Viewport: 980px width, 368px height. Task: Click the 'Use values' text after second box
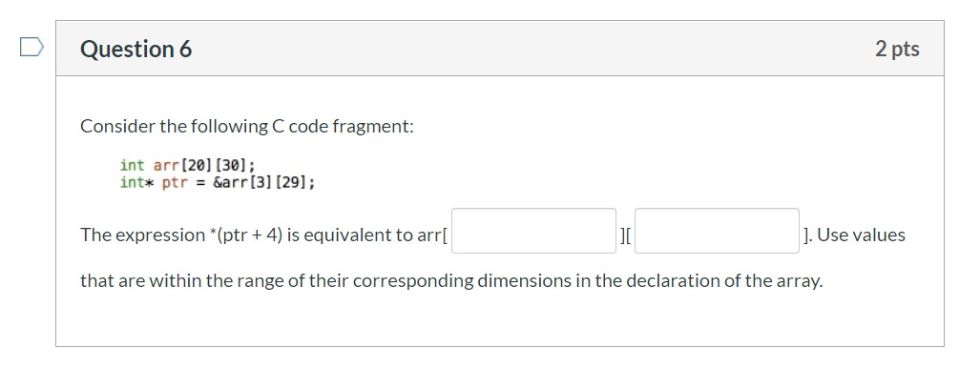coord(861,235)
